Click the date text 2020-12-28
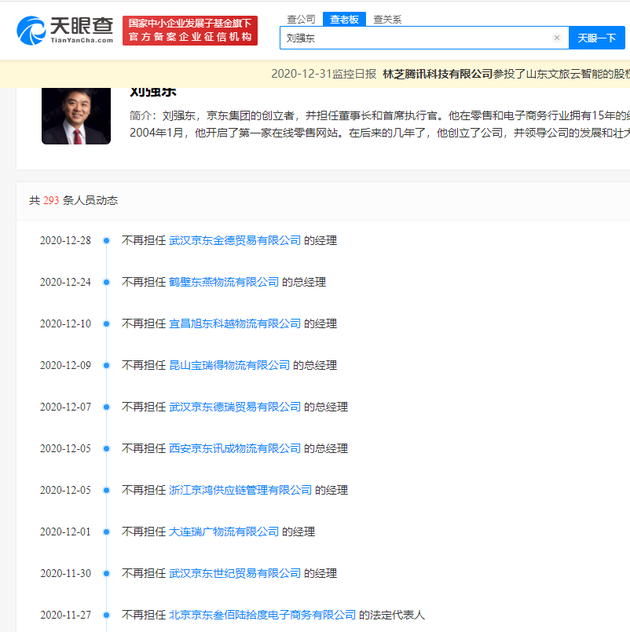Image resolution: width=630 pixels, height=632 pixels. click(x=65, y=241)
